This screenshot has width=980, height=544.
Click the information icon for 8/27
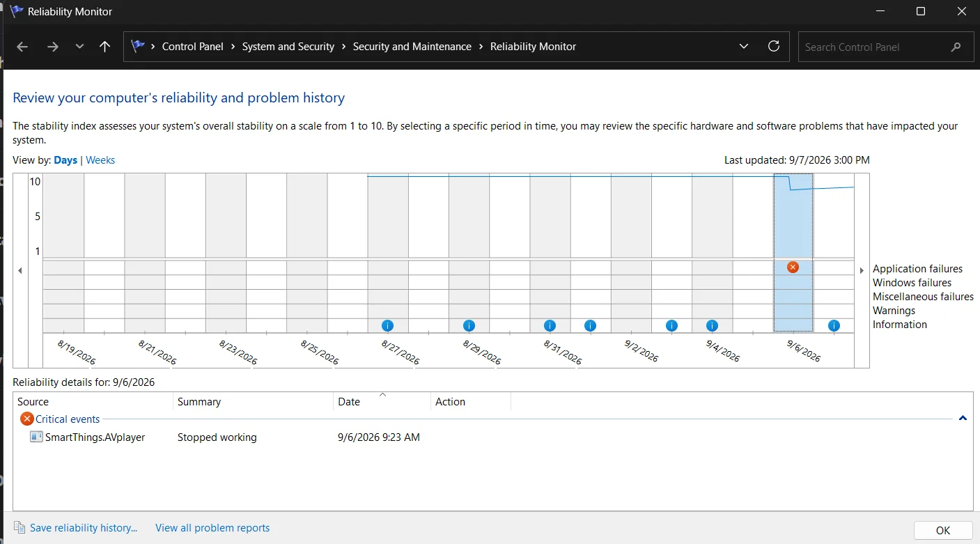point(388,325)
